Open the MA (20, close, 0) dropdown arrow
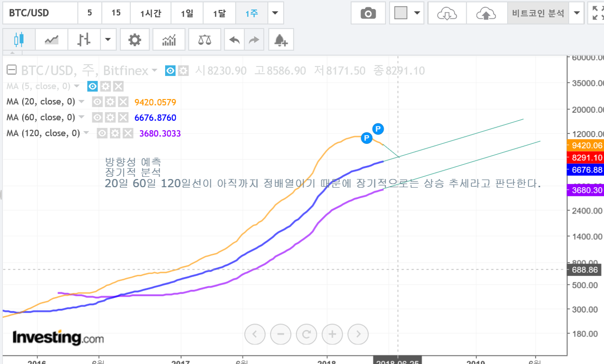The width and height of the screenshot is (604, 364). 81,102
